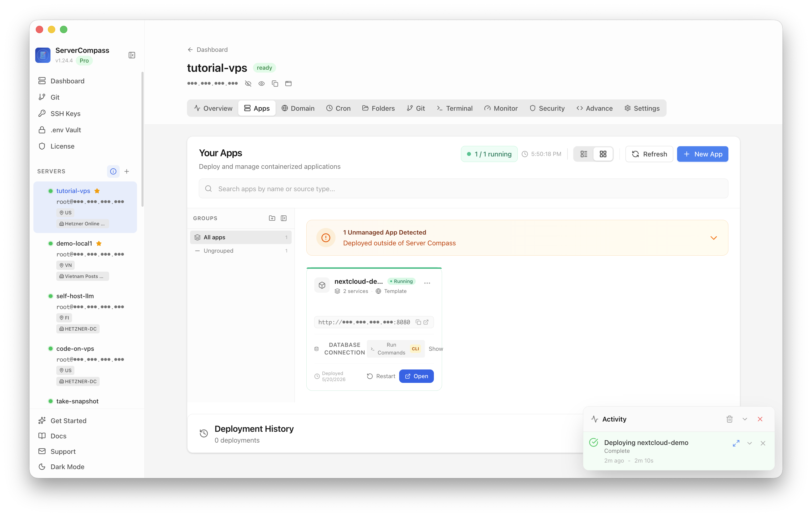The image size is (812, 517).
Task: Reveal the server IP with eye icon
Action: [262, 83]
